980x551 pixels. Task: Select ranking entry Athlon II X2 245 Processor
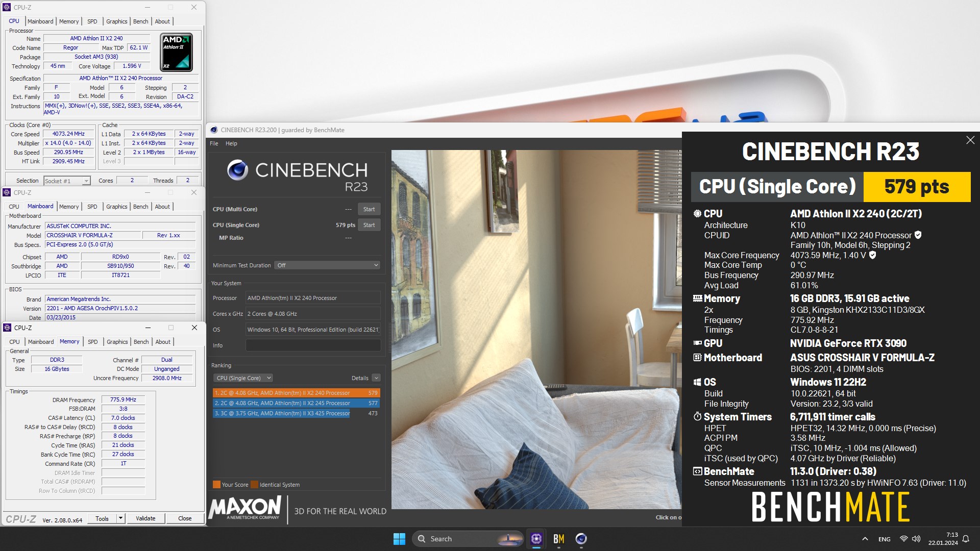pos(296,403)
